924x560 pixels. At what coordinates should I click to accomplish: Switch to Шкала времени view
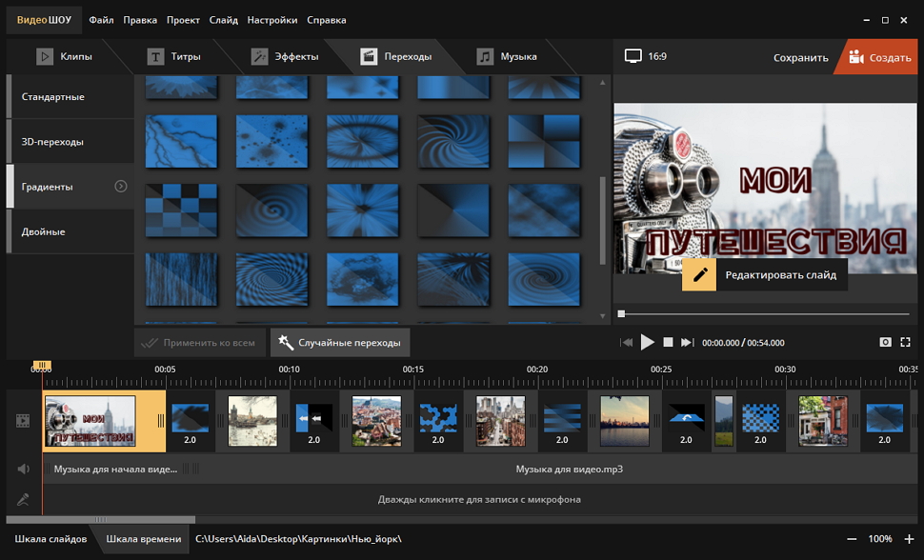tap(143, 539)
